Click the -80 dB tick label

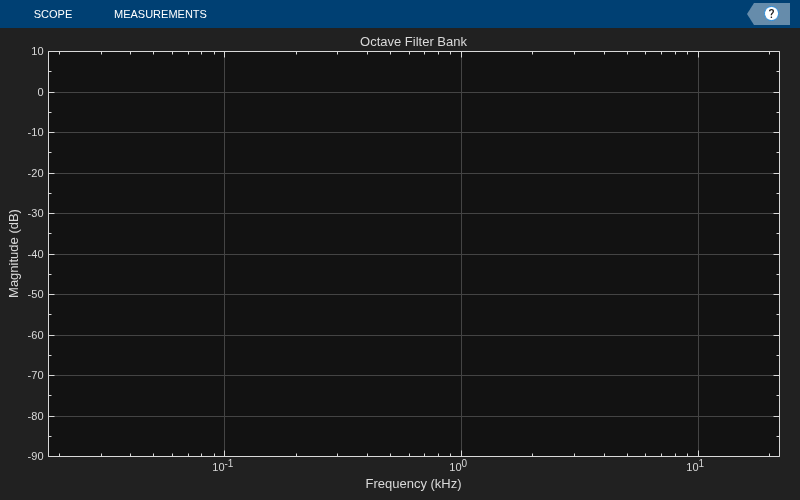click(x=36, y=416)
